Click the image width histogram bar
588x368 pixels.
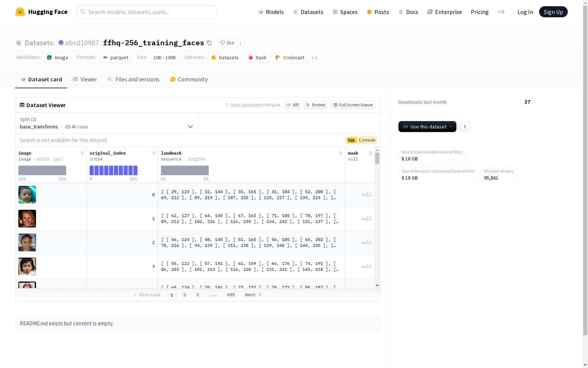click(42, 170)
